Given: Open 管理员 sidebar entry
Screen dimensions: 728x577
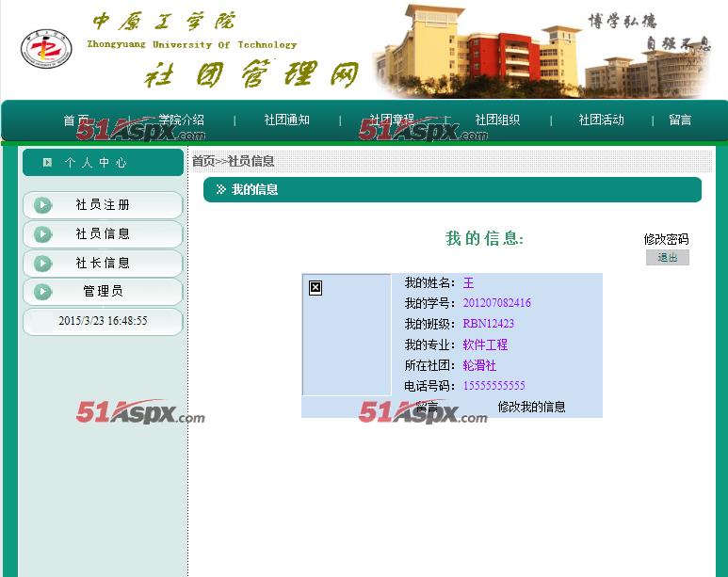Looking at the screenshot, I should [x=103, y=292].
